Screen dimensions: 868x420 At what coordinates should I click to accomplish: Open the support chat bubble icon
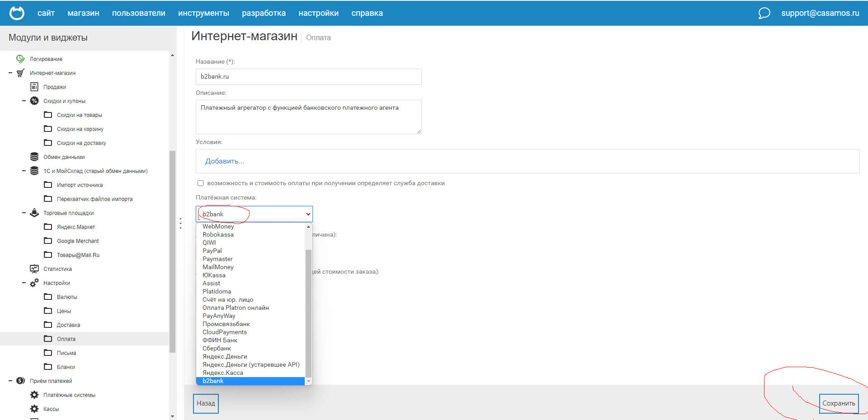764,13
